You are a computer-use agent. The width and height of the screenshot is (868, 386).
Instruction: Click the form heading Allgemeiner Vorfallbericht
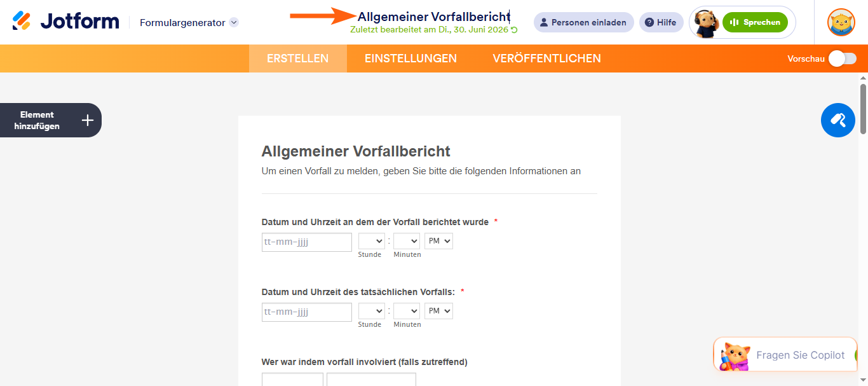tap(356, 151)
